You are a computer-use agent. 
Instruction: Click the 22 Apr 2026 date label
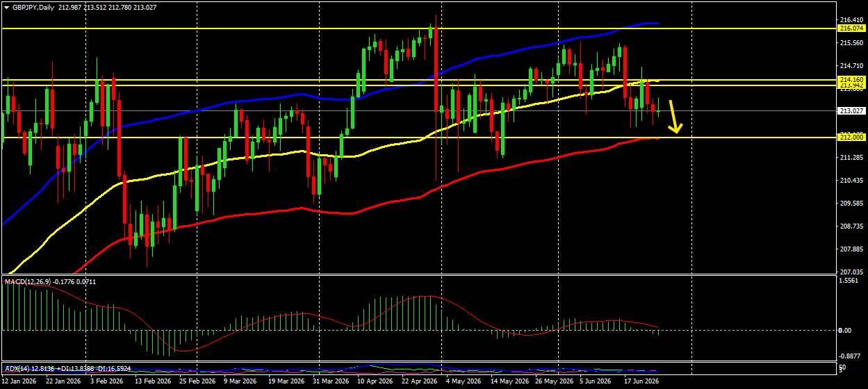pos(419,381)
